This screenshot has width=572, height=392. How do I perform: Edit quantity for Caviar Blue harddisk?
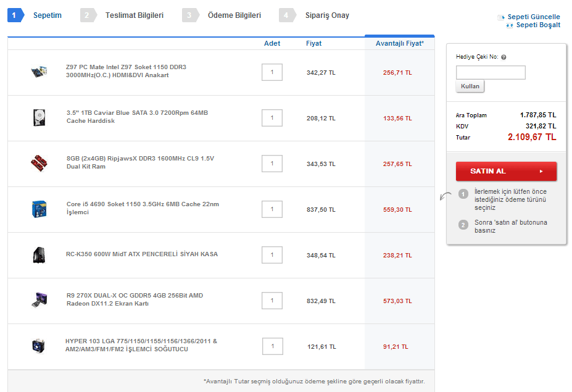(x=272, y=118)
